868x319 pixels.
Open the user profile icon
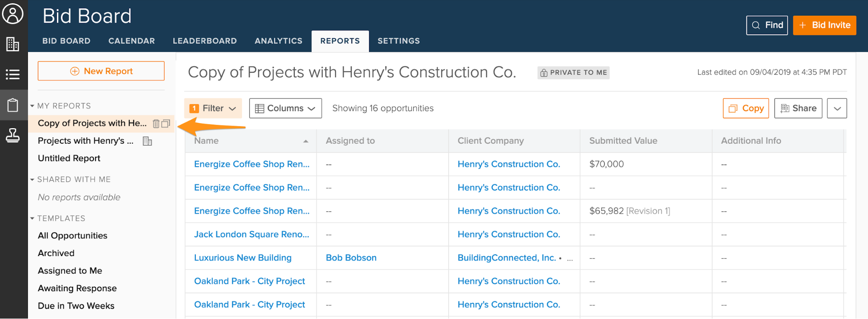point(13,14)
